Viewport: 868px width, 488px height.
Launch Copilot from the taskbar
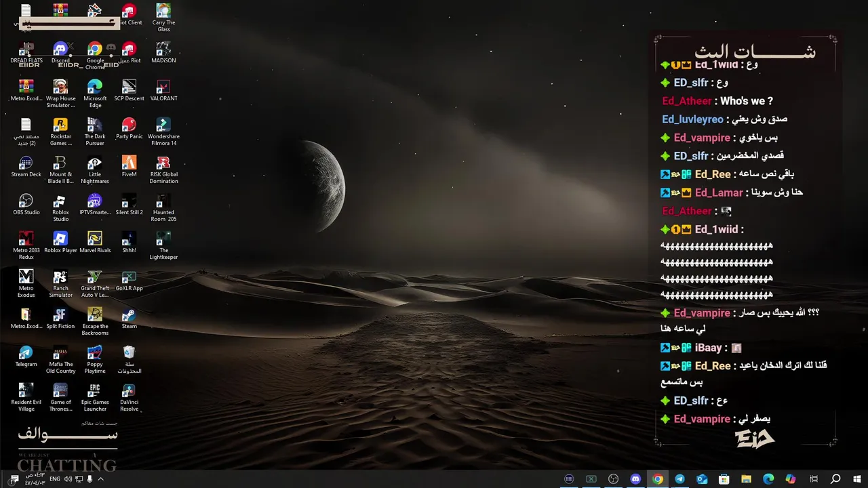[x=791, y=479]
